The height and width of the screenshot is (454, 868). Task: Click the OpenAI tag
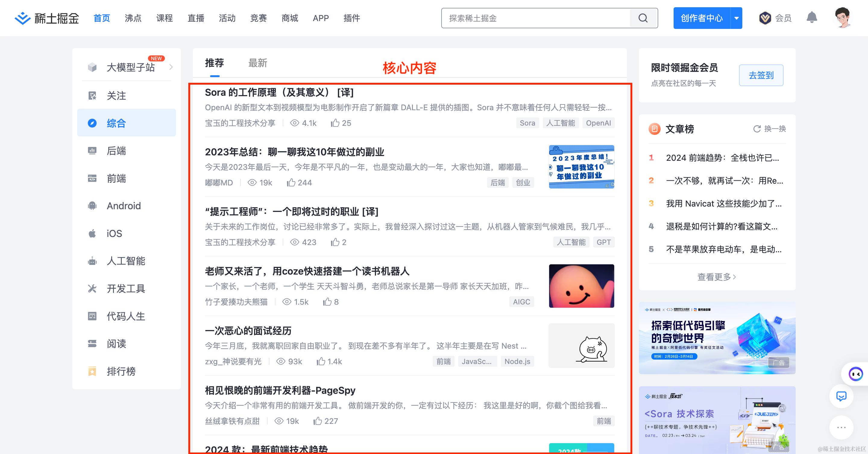point(599,123)
